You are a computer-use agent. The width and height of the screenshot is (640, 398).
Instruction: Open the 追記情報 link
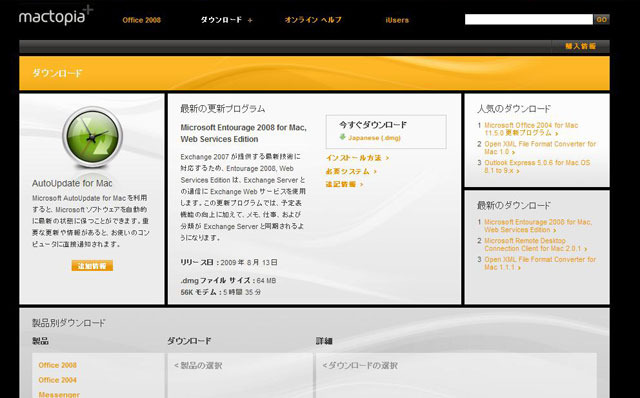click(x=344, y=184)
